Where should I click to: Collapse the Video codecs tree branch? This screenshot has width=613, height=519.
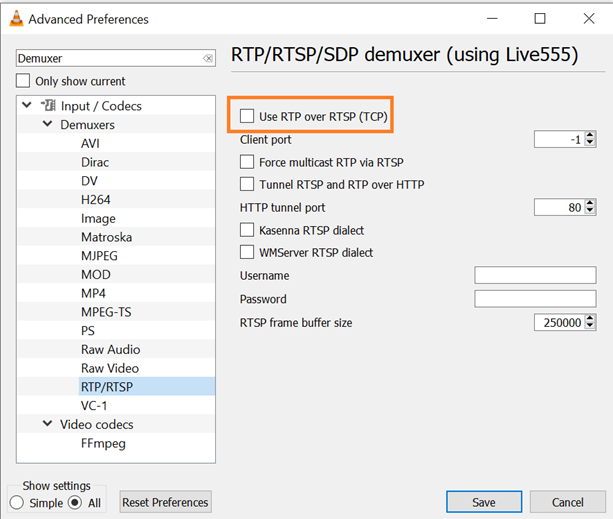click(x=47, y=424)
